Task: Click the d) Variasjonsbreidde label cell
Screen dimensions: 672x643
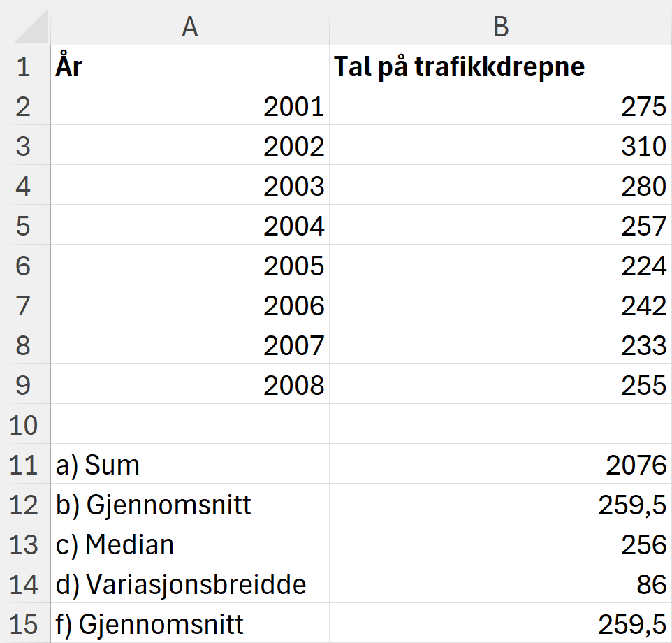Action: pos(189,584)
